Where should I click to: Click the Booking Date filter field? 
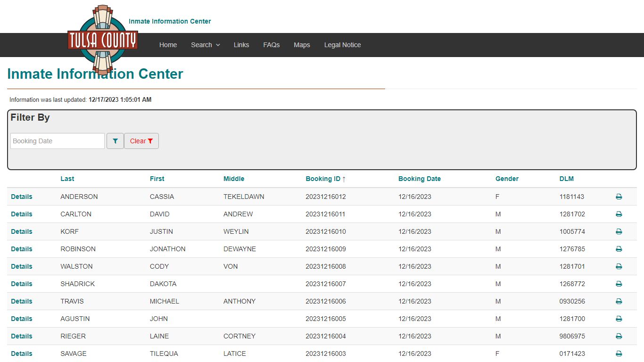tap(58, 141)
